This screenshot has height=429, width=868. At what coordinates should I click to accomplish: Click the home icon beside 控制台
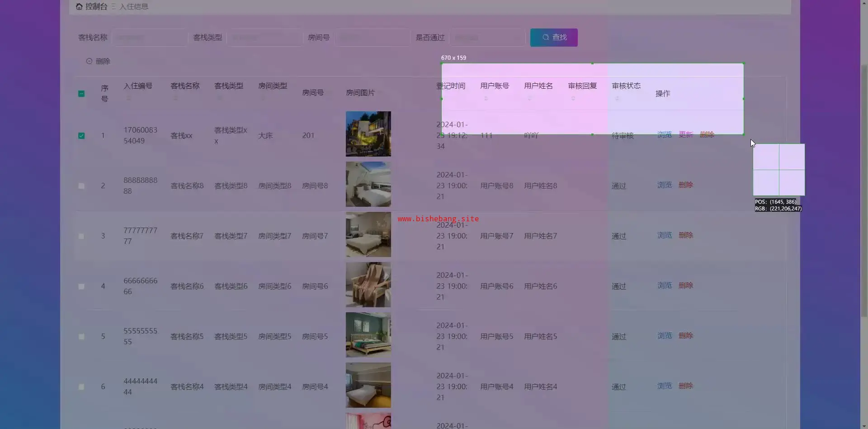[79, 6]
